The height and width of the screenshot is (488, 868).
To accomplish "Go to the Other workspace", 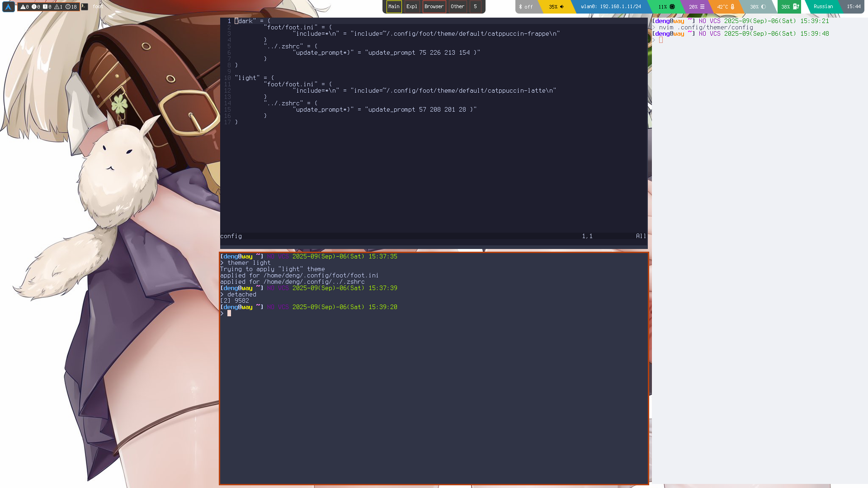I will [x=458, y=7].
